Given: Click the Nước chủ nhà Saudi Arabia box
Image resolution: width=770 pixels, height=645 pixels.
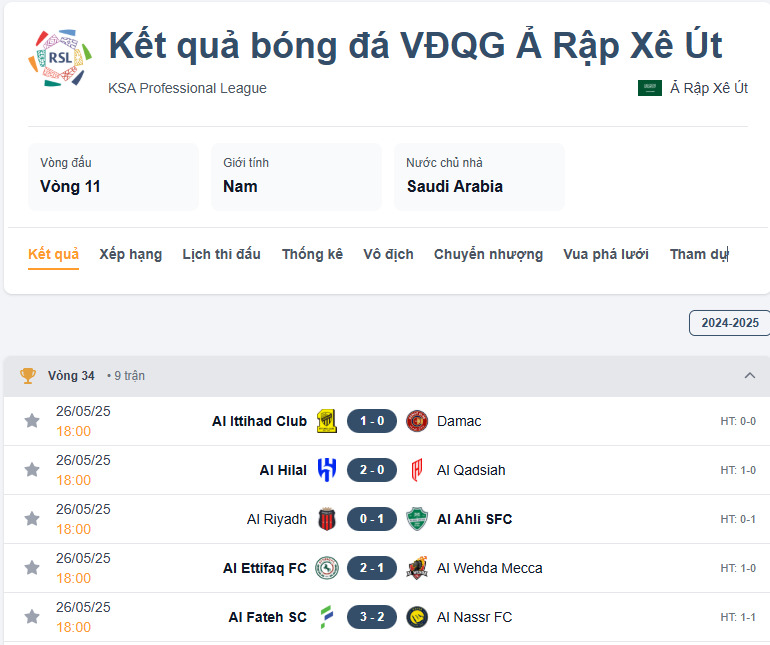Looking at the screenshot, I should tap(479, 176).
